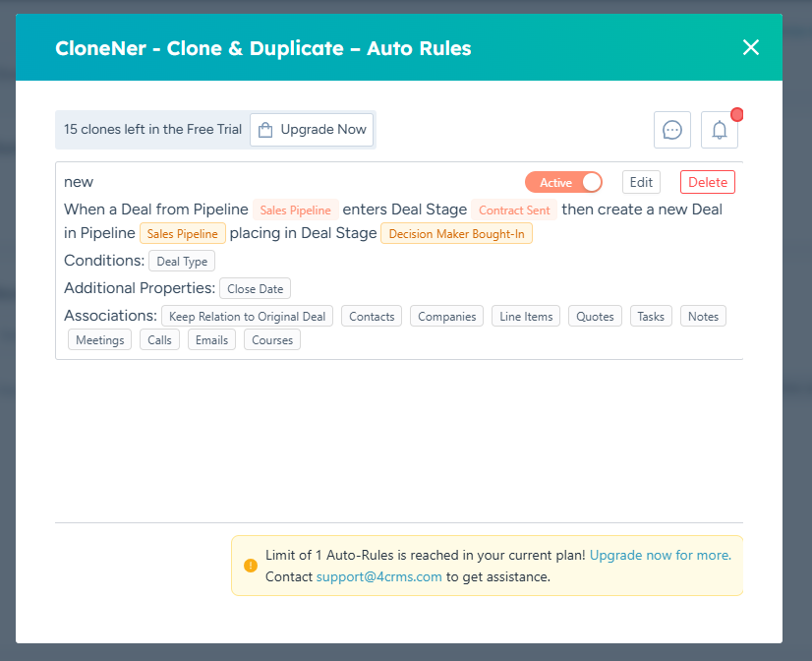Open the chat message icon
This screenshot has width=812, height=661.
[x=672, y=130]
